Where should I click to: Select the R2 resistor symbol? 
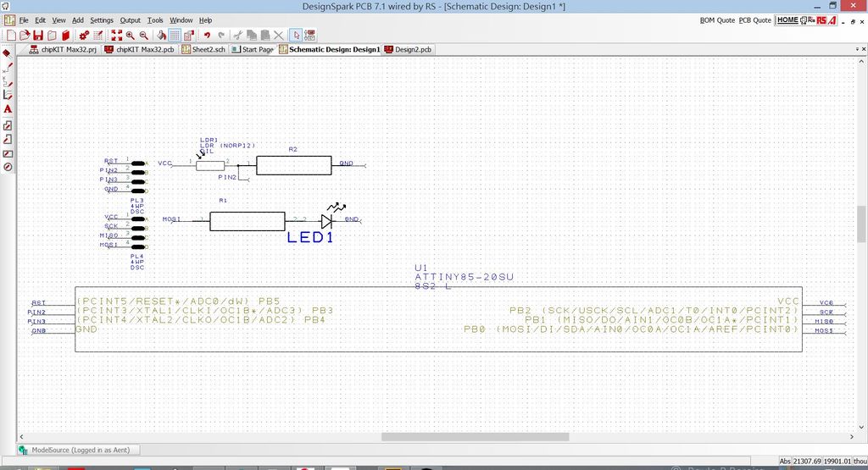click(294, 165)
